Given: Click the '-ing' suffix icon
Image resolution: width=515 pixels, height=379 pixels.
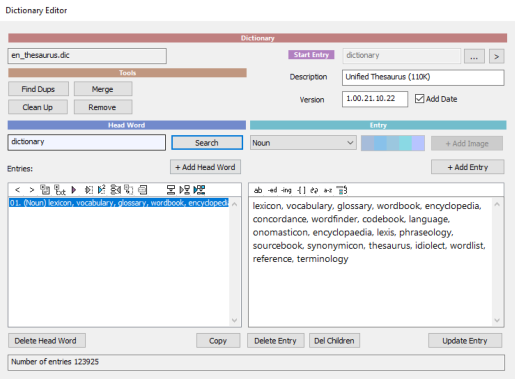Looking at the screenshot, I should 286,190.
